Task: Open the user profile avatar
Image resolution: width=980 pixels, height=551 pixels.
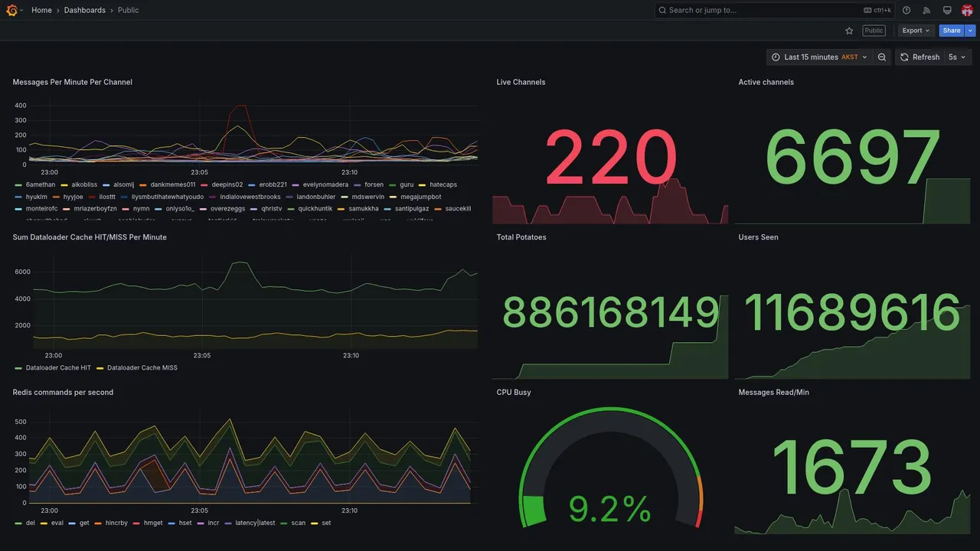Action: pyautogui.click(x=967, y=10)
